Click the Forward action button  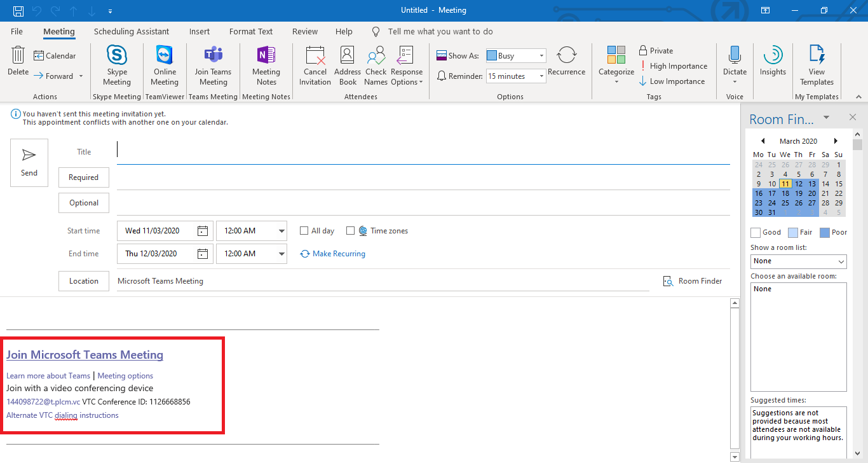coord(53,76)
